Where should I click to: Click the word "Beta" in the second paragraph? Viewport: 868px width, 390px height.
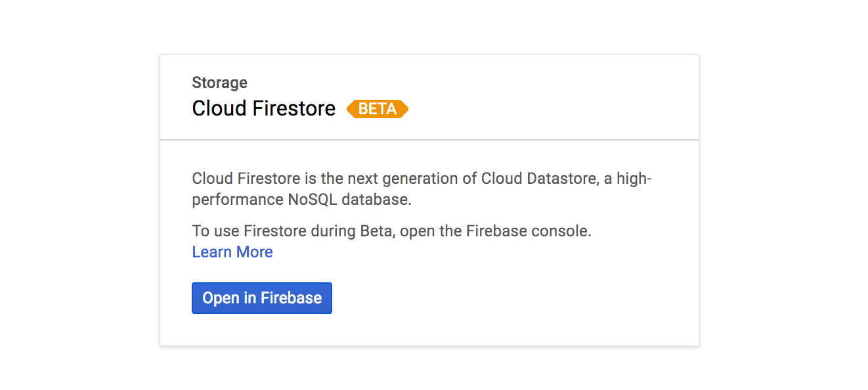pos(377,231)
